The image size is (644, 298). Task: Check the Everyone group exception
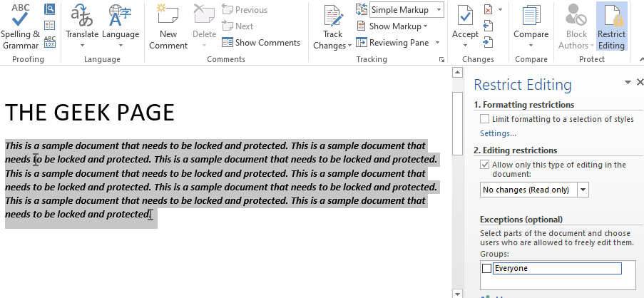pos(486,269)
